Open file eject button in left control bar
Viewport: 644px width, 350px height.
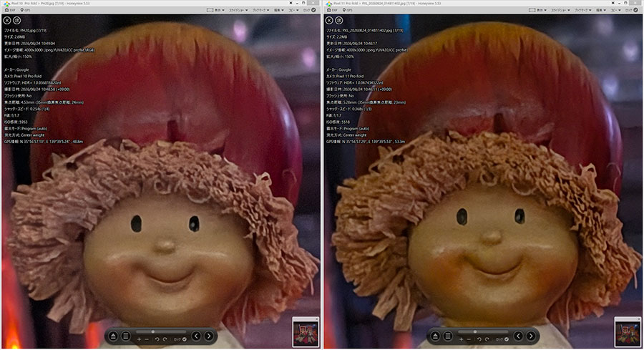point(113,336)
